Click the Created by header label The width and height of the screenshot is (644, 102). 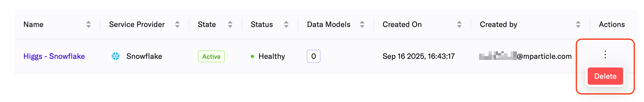499,25
